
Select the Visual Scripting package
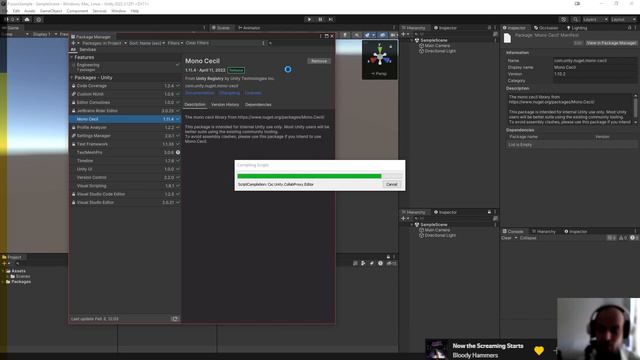point(125,186)
